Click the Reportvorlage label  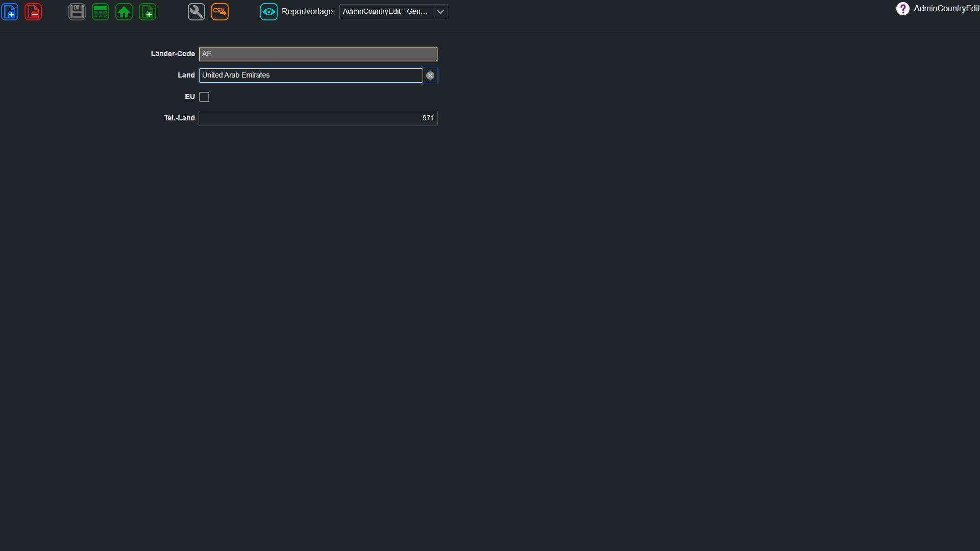pos(308,12)
